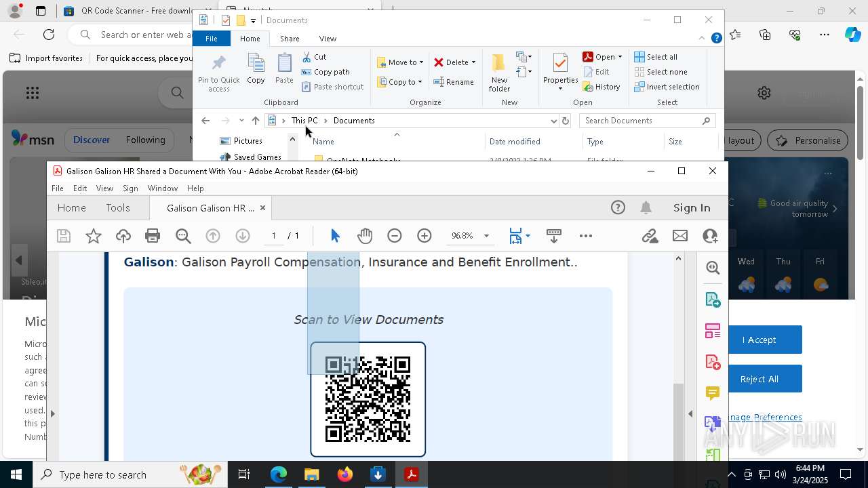
Task: Open the View menu in Acrobat
Action: coord(104,188)
